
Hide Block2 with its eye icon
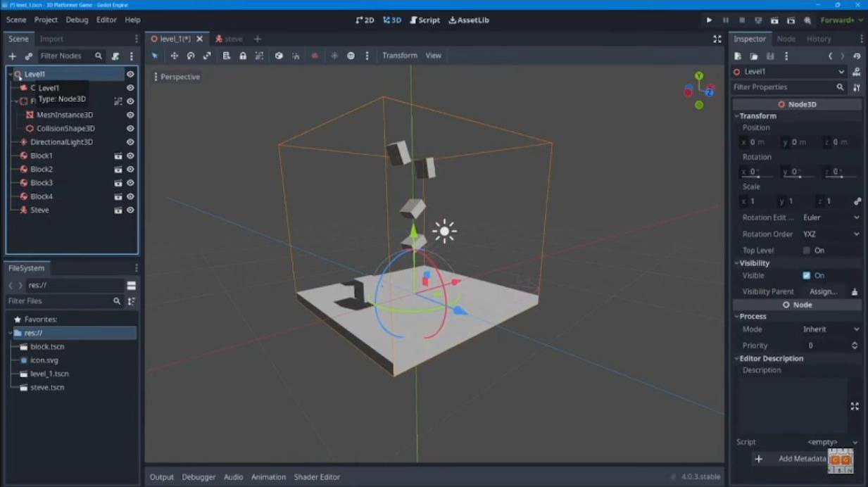coord(130,170)
